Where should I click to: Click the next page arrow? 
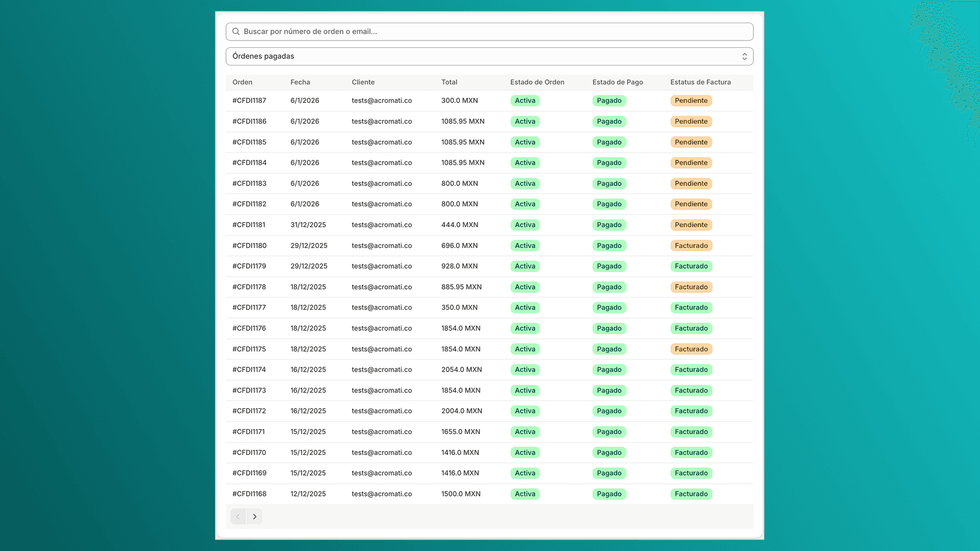click(255, 516)
